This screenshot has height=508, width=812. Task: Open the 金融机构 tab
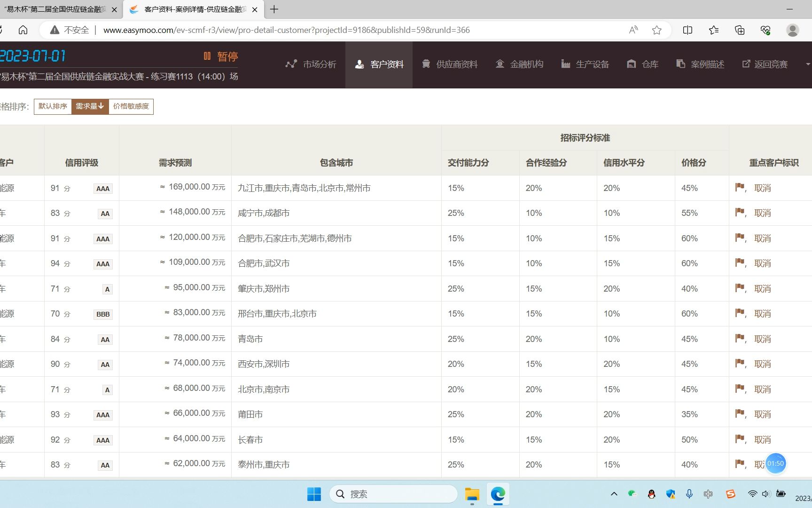519,64
